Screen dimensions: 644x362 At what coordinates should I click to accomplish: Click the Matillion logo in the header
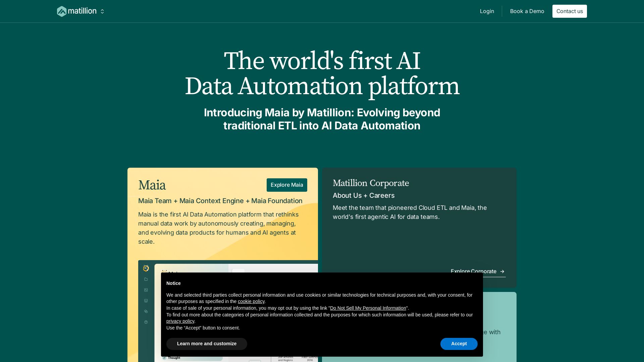click(x=76, y=11)
